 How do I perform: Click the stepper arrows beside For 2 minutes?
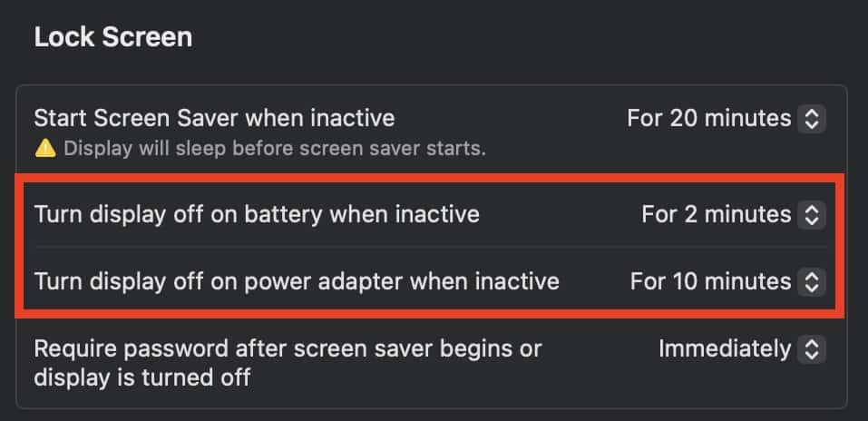tap(813, 215)
